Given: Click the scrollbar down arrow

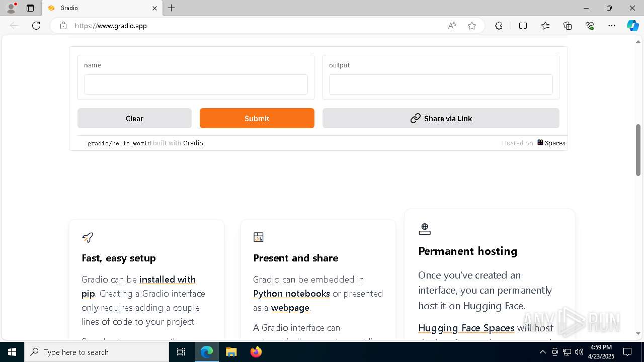Looking at the screenshot, I should click(638, 333).
